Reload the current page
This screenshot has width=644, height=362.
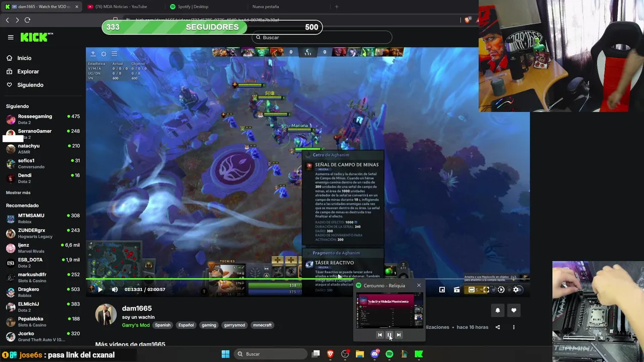[27, 20]
